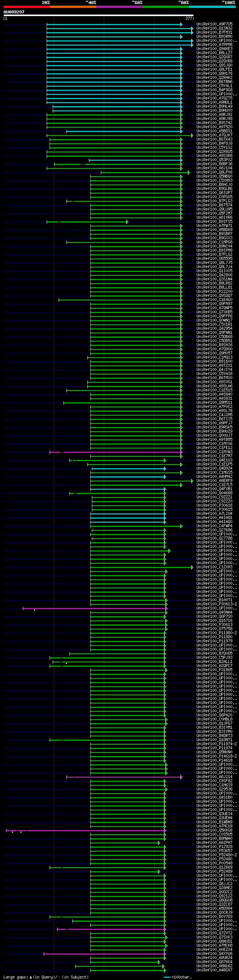Click the UniRef100_Q9M511 label
The height and width of the screenshot is (980, 239).
[214, 402]
